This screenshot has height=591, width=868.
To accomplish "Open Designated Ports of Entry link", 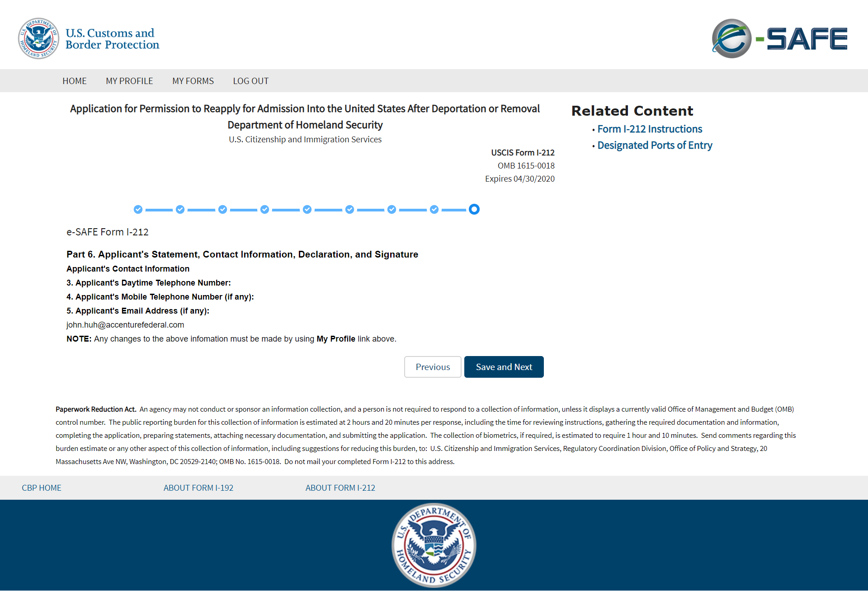I will (x=655, y=145).
